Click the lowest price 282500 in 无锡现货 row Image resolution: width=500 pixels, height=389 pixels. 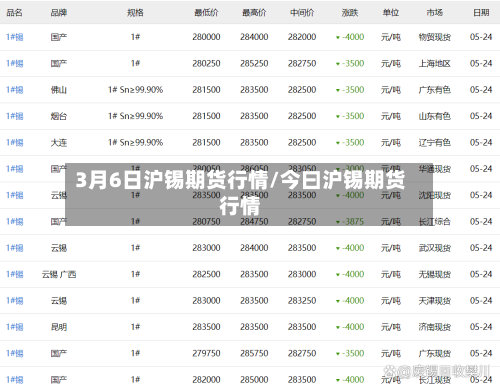[x=206, y=274]
